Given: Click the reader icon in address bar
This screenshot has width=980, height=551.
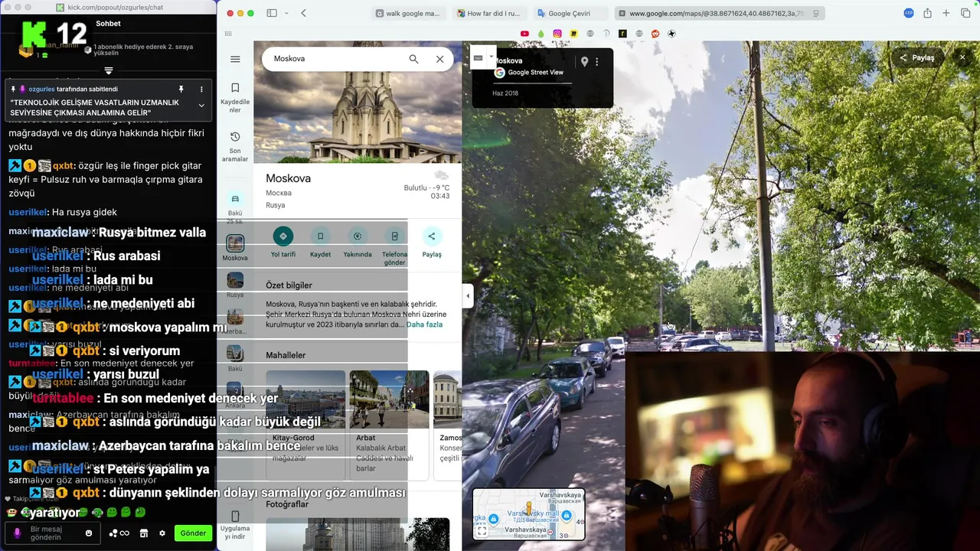Looking at the screenshot, I should tap(817, 13).
